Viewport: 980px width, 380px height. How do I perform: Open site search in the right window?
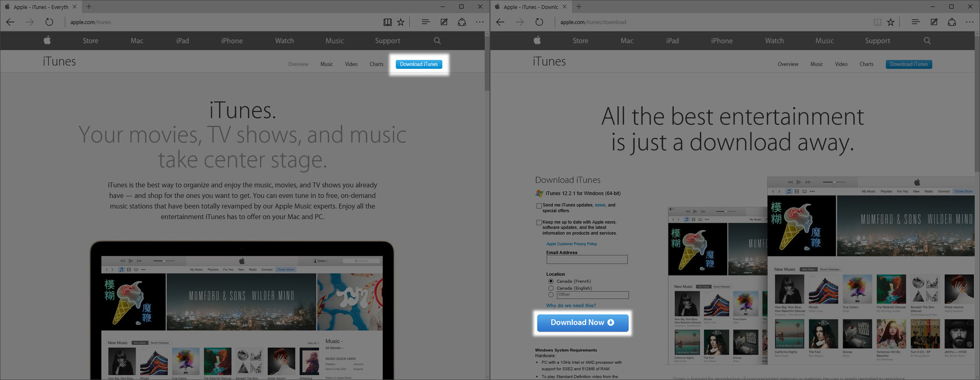927,41
